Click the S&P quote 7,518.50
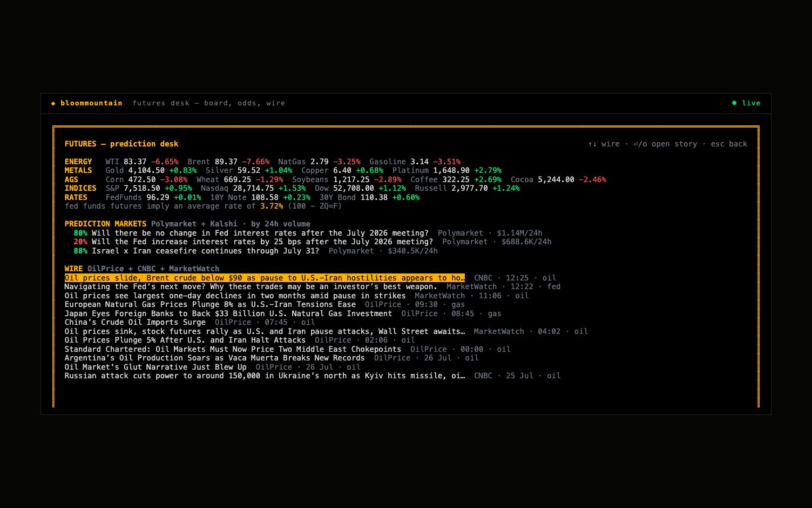The height and width of the screenshot is (508, 812). click(142, 188)
